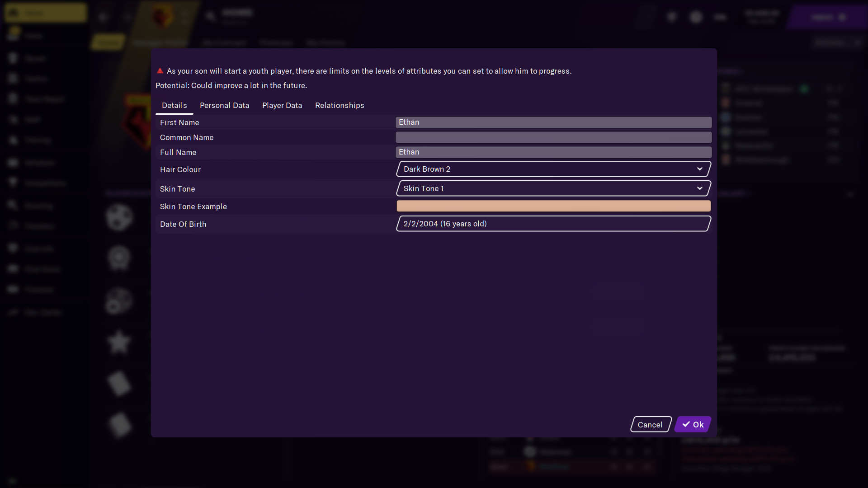This screenshot has height=488, width=868.
Task: Switch to the Personal Data tab
Action: [224, 105]
